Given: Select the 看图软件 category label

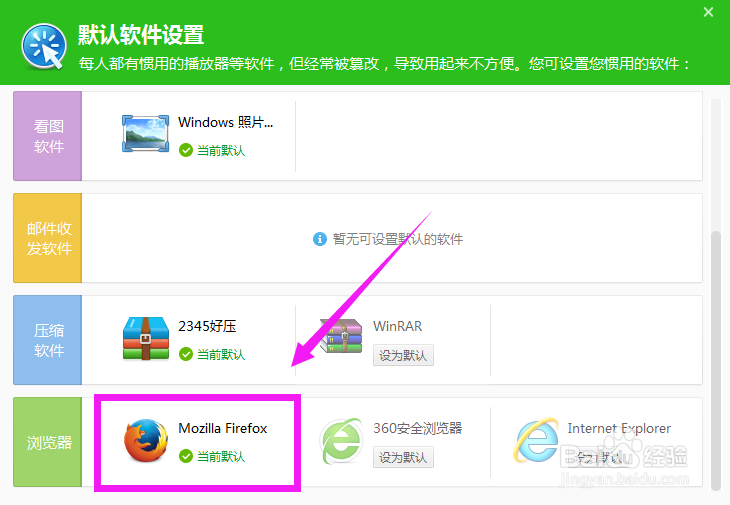Looking at the screenshot, I should pyautogui.click(x=48, y=136).
